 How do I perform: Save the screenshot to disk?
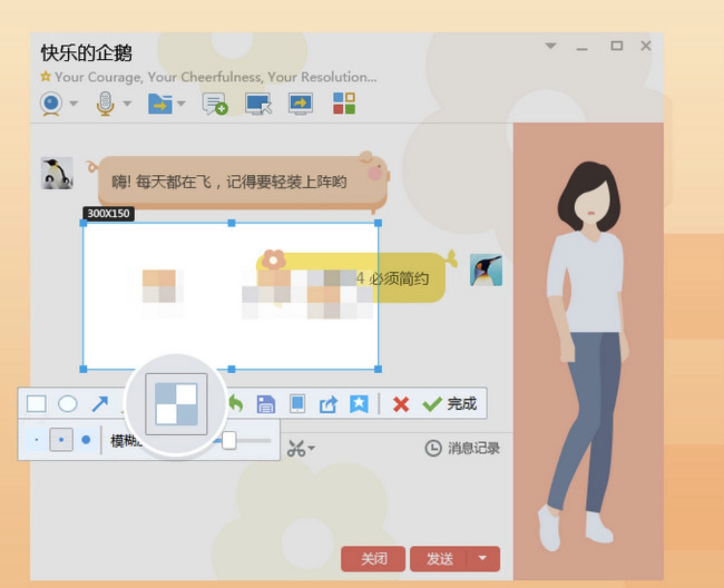pos(267,403)
